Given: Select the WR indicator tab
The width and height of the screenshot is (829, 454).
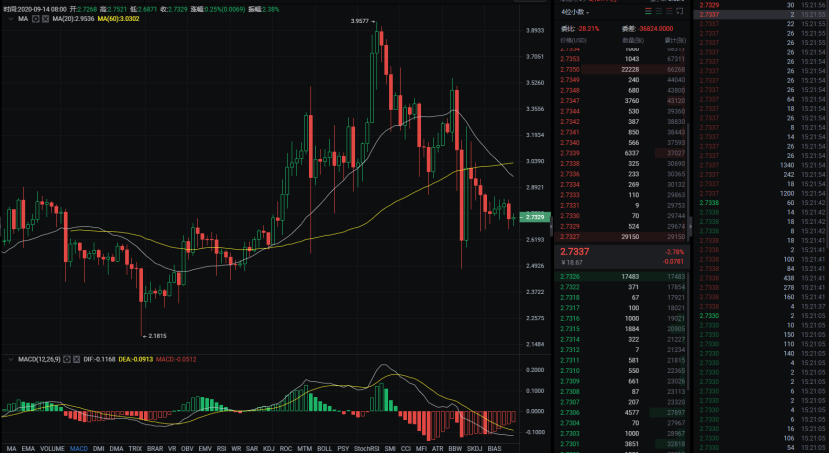Looking at the screenshot, I should pyautogui.click(x=236, y=449).
